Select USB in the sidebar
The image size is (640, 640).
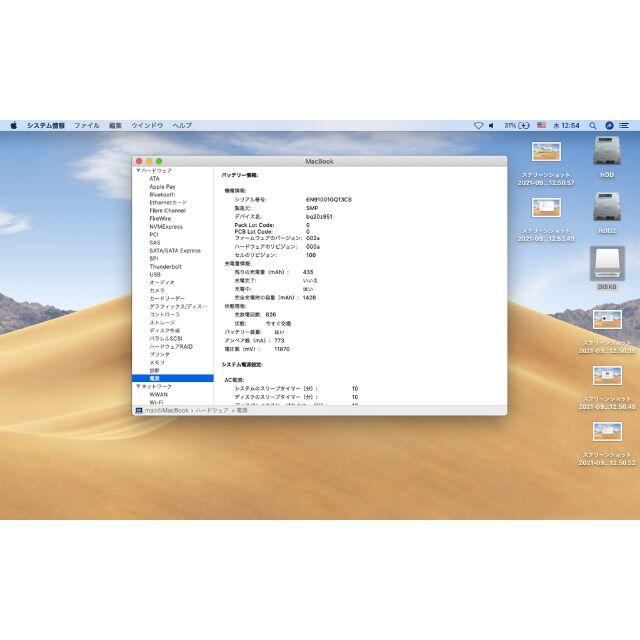(155, 274)
